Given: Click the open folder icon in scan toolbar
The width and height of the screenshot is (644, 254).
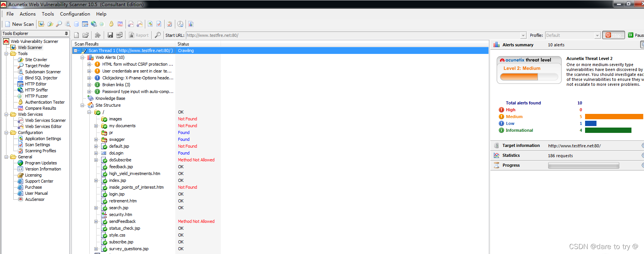Looking at the screenshot, I should [x=86, y=35].
